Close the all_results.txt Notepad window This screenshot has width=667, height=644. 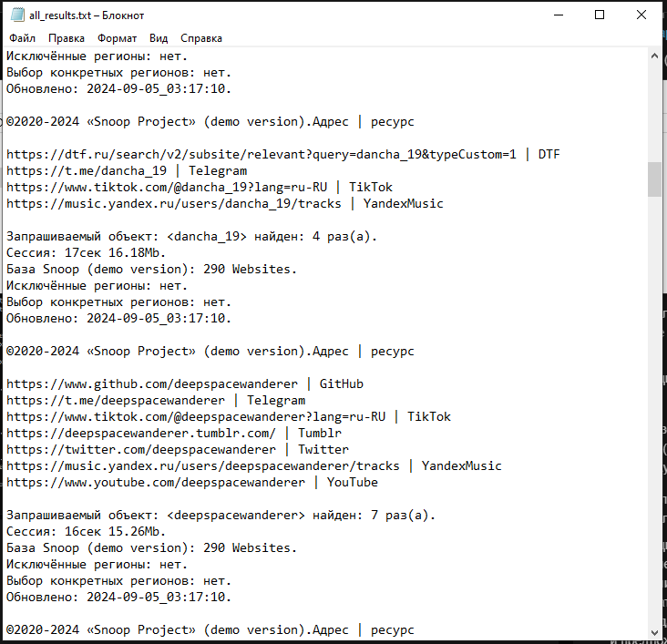click(x=641, y=15)
